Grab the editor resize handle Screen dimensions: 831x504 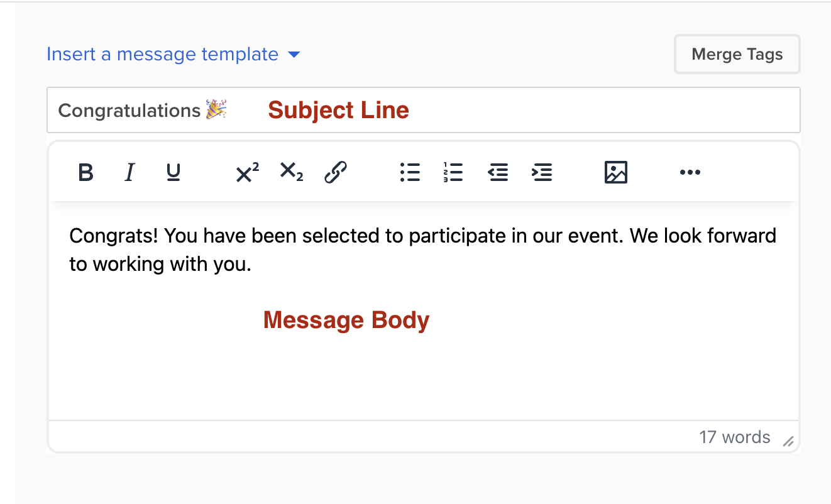788,442
